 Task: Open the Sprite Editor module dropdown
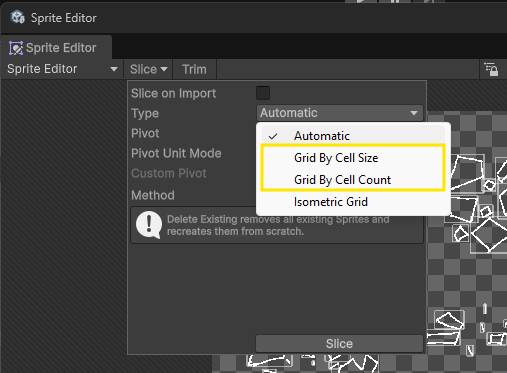[x=62, y=69]
